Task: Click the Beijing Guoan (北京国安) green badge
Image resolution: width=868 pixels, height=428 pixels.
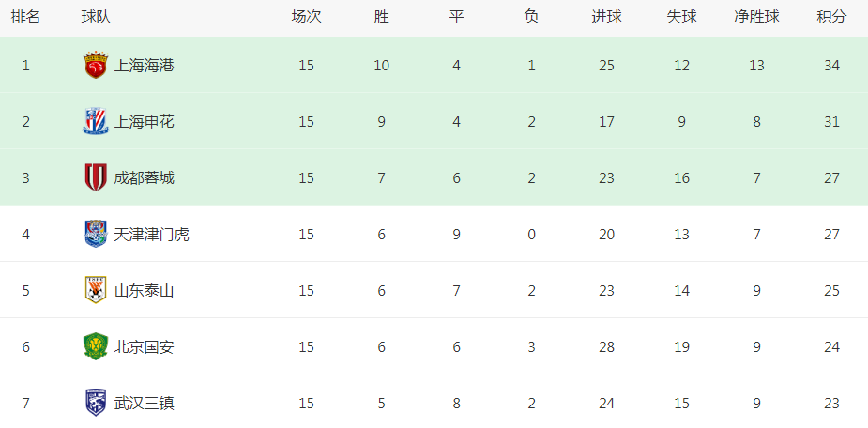Action: tap(95, 347)
